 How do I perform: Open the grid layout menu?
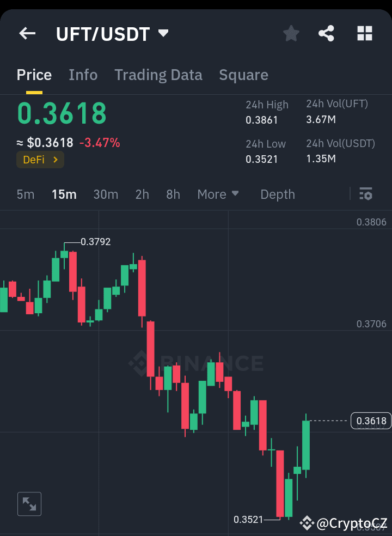364,33
